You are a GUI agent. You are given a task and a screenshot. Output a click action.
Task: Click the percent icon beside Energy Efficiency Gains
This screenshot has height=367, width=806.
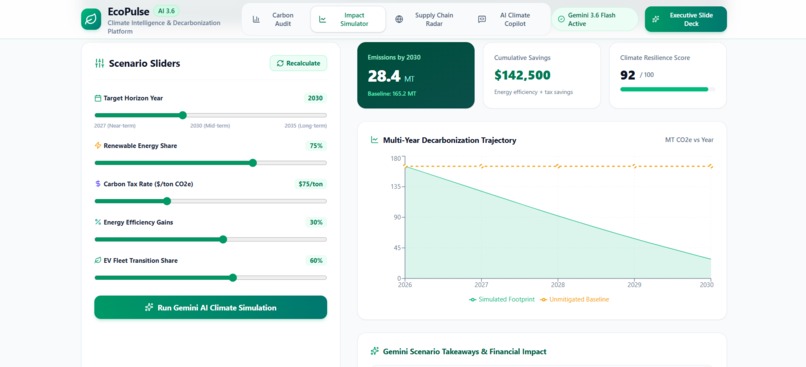(98, 223)
